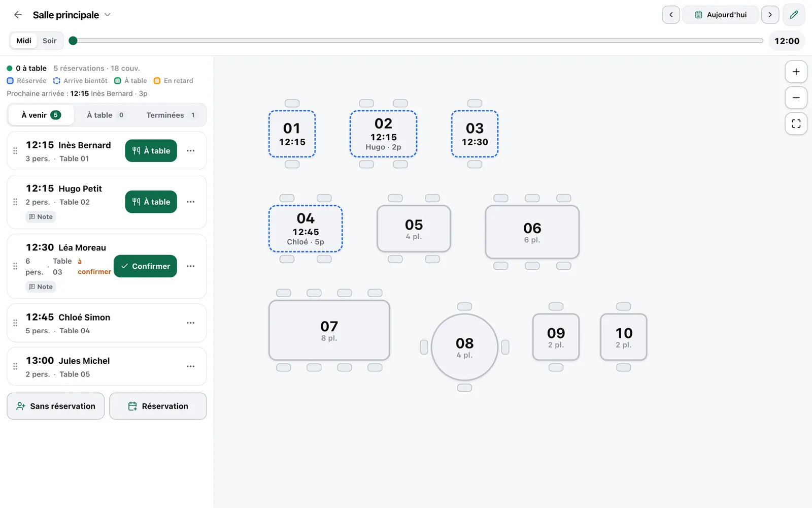Open more options for Jules Michel
Image resolution: width=812 pixels, height=508 pixels.
pyautogui.click(x=191, y=366)
